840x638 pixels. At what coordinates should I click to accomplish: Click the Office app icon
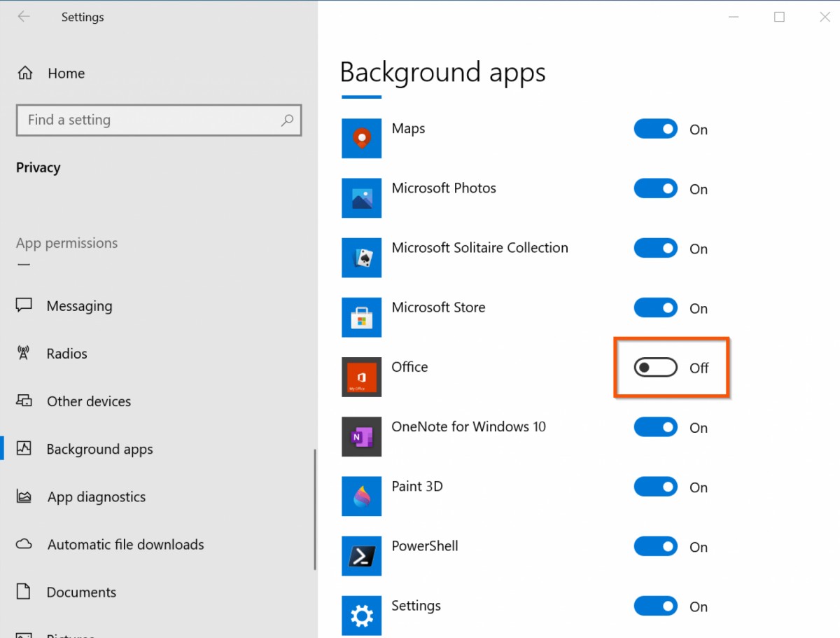[361, 377]
